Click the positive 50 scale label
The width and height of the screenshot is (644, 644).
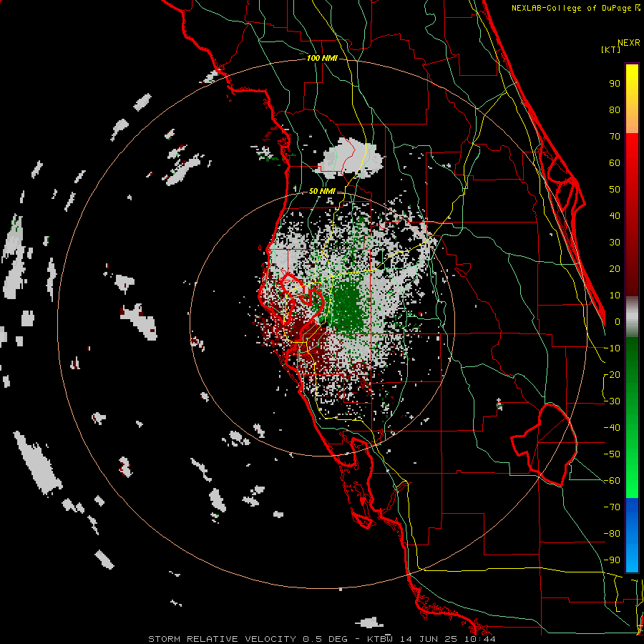tap(615, 190)
